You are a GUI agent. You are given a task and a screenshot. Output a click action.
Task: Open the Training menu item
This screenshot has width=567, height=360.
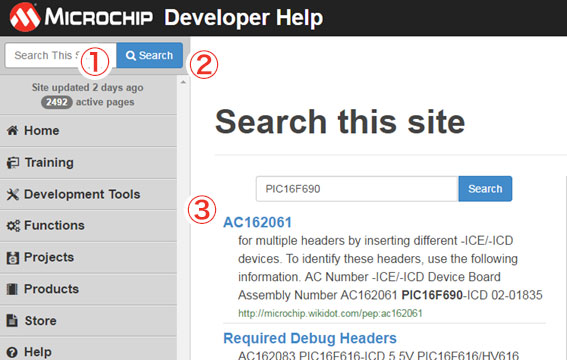point(88,163)
